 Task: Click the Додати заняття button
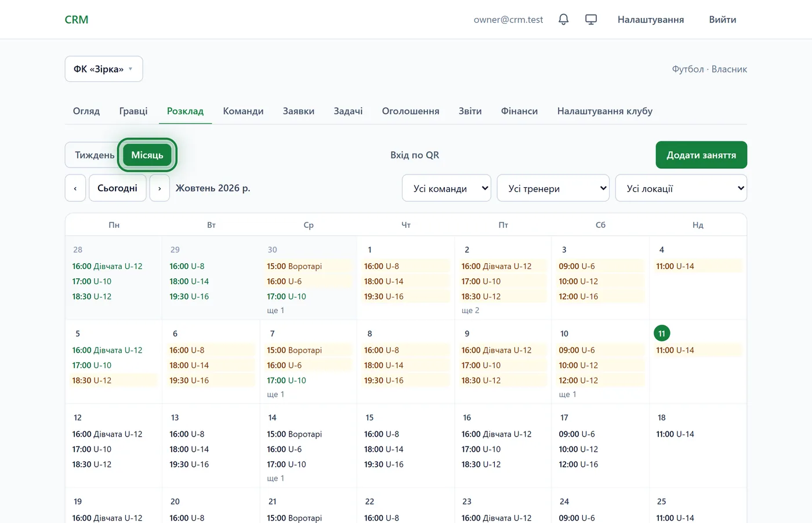(701, 155)
